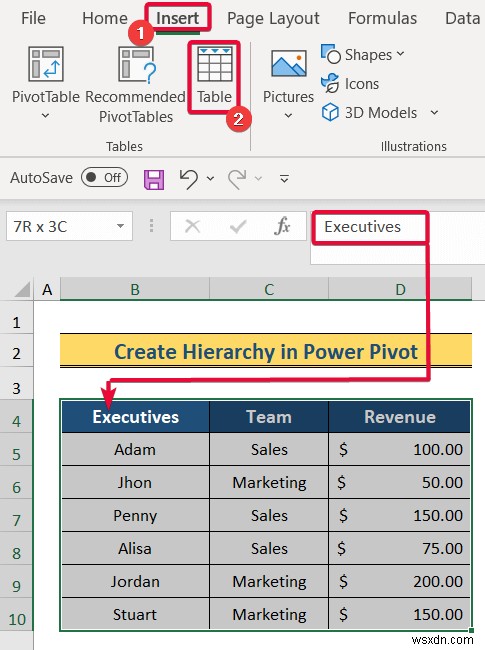Open the Icons gallery
485x650 pixels.
350,84
